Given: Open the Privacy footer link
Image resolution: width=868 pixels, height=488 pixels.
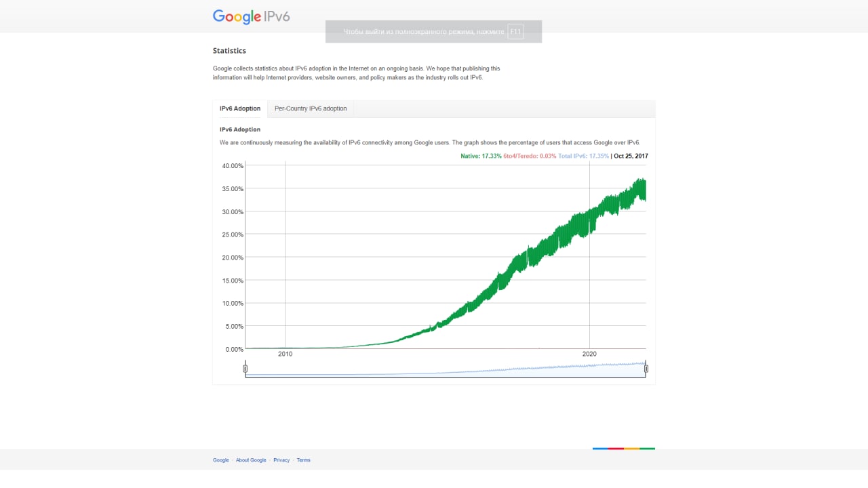Looking at the screenshot, I should 281,460.
